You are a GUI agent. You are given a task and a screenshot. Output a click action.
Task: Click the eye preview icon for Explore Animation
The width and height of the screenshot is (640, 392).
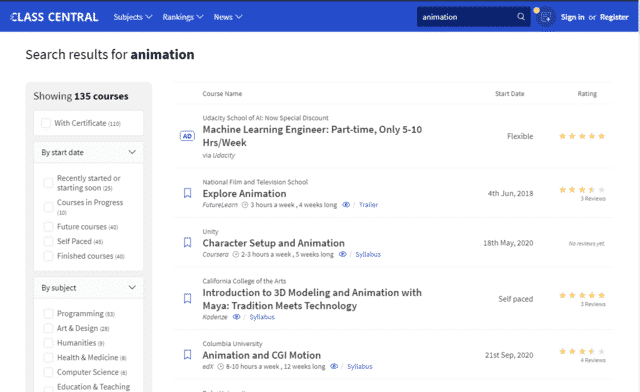tap(346, 205)
